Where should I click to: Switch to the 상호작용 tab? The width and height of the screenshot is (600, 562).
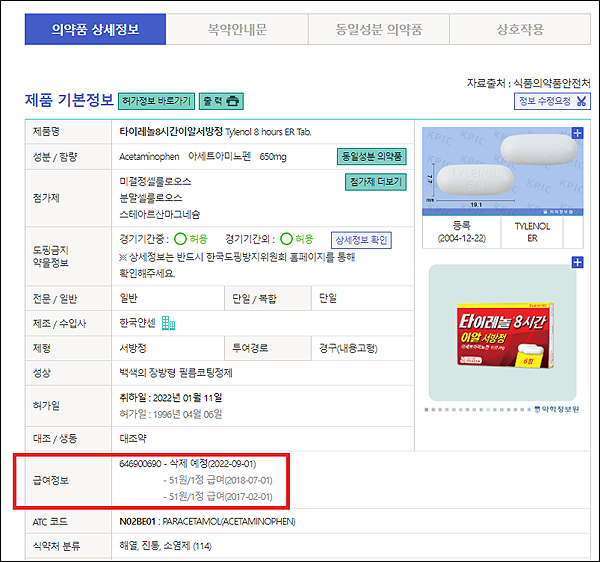point(520,29)
